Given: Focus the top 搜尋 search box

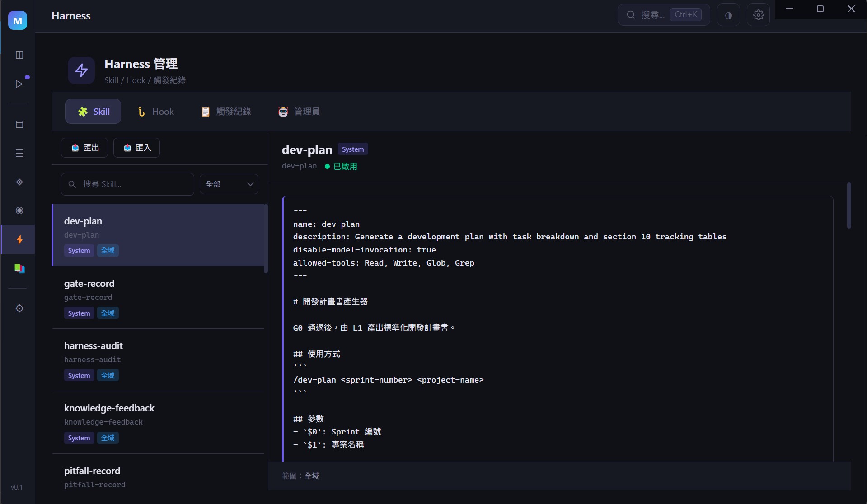Looking at the screenshot, I should coord(664,15).
